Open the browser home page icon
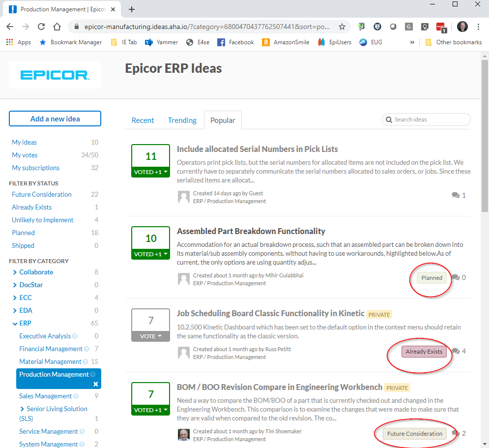 pyautogui.click(x=57, y=27)
